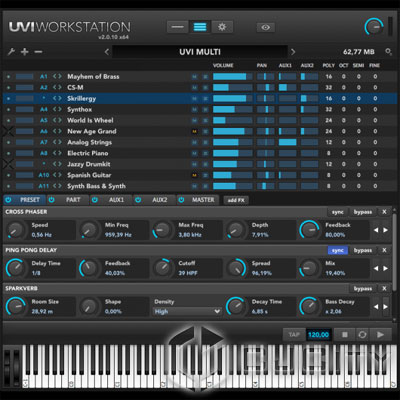This screenshot has width=400, height=400.
Task: Open the wrench tools menu
Action: pyautogui.click(x=11, y=52)
